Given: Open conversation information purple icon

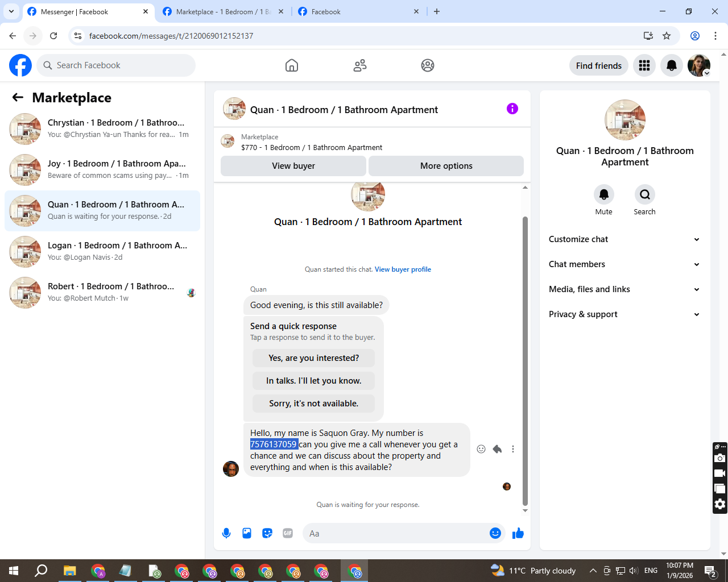Looking at the screenshot, I should pos(512,109).
